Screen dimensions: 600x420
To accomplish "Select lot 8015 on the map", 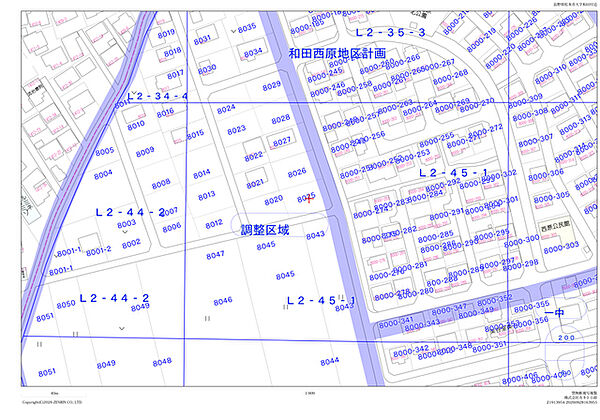I will (x=195, y=135).
